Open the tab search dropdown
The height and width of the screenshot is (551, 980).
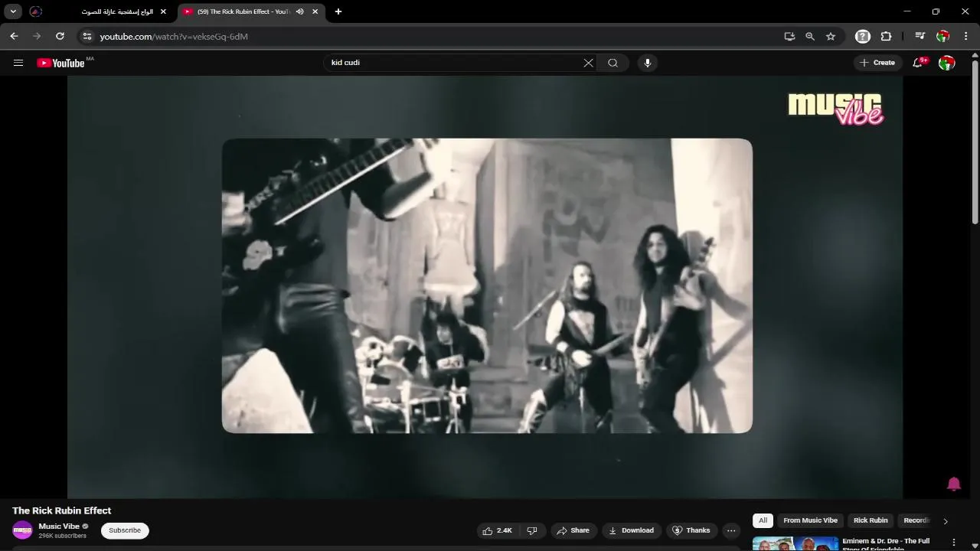(13, 11)
